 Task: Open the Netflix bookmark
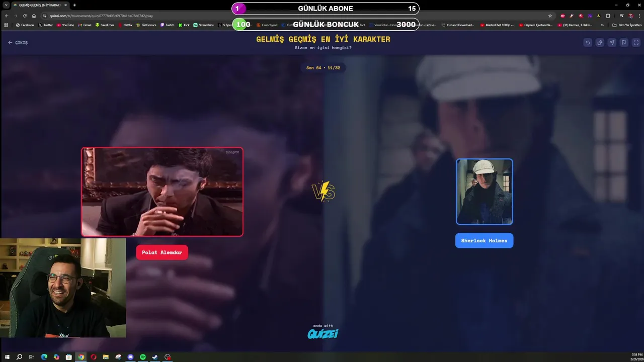[125, 25]
